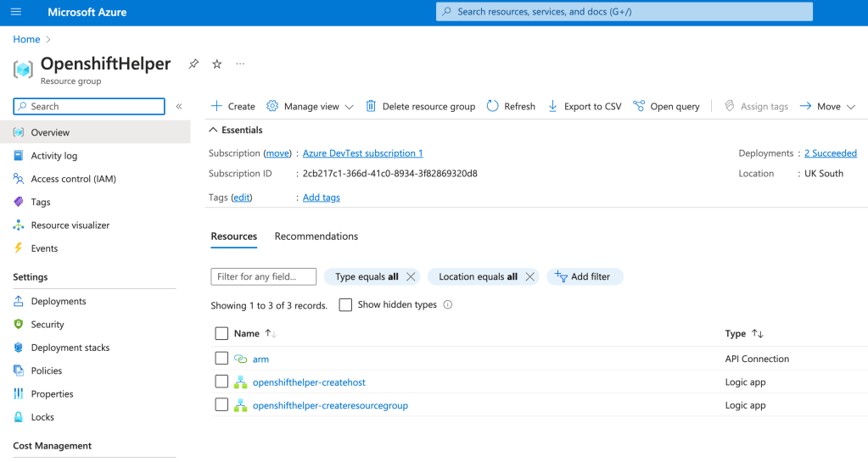Click the Properties bars icon
The image size is (868, 462).
pyautogui.click(x=19, y=393)
